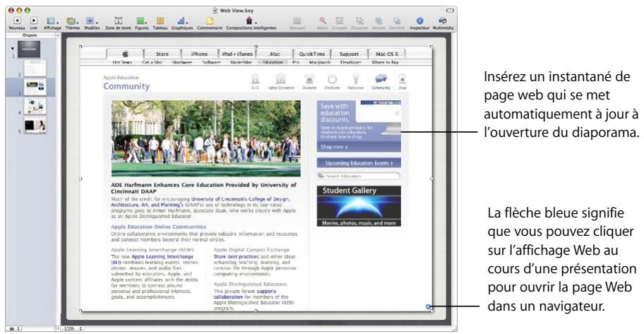Start the slideshow with the Lire button

tap(34, 20)
